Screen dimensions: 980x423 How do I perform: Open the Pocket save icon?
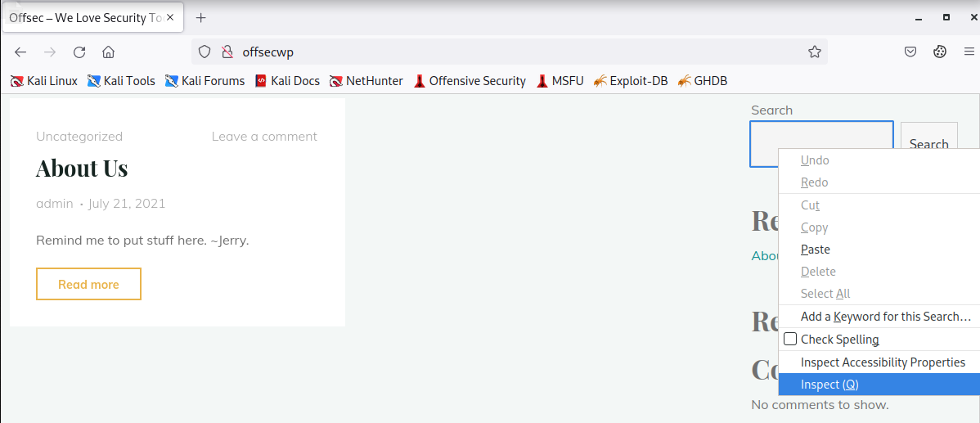[x=910, y=52]
